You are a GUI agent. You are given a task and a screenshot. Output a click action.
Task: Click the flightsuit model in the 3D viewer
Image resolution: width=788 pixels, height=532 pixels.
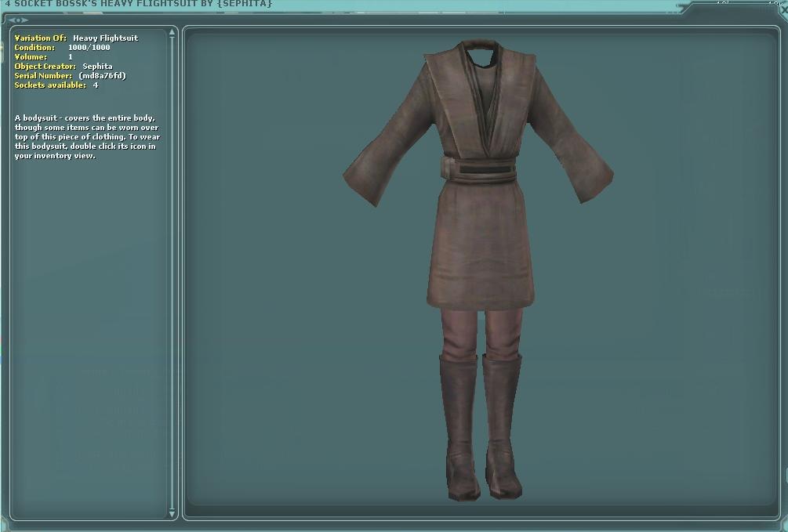478,270
